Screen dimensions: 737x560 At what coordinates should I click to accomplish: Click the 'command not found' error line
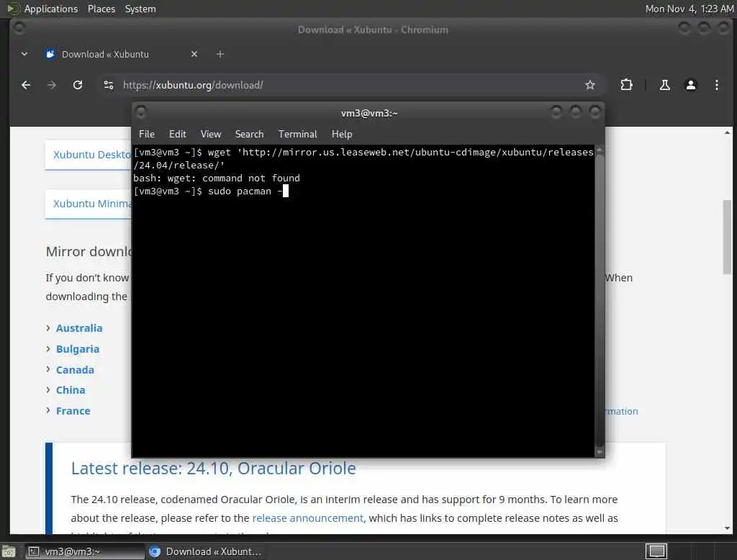point(216,179)
